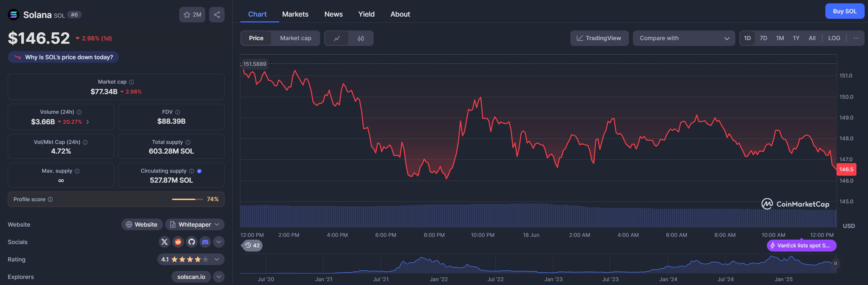The image size is (868, 285).
Task: Add Solana to watchlist via star
Action: click(192, 14)
